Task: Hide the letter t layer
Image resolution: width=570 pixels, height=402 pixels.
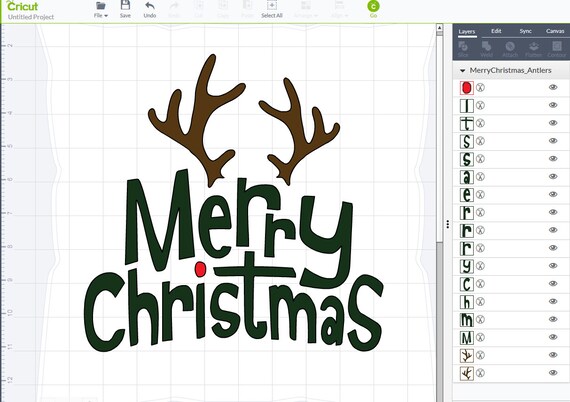Action: (x=553, y=123)
